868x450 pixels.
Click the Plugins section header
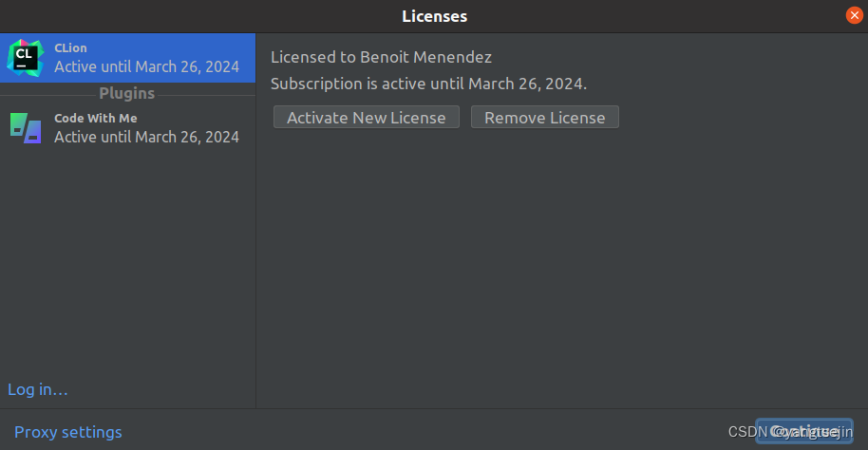pyautogui.click(x=127, y=93)
